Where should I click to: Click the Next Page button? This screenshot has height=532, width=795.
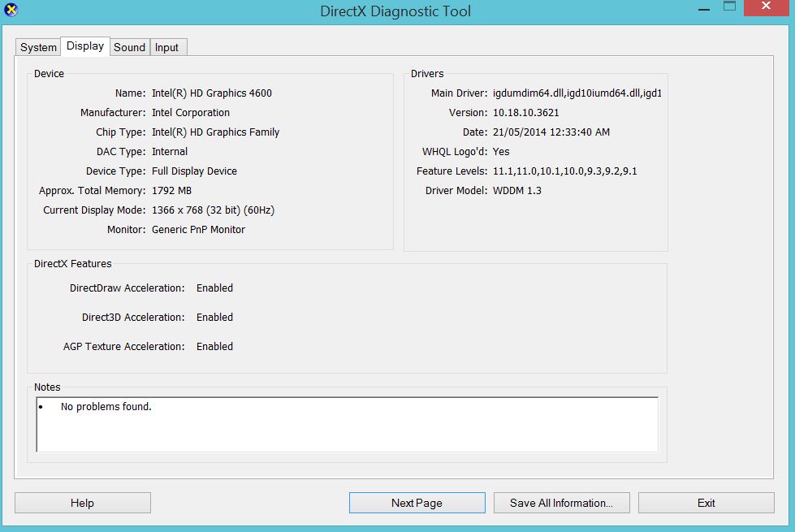417,503
